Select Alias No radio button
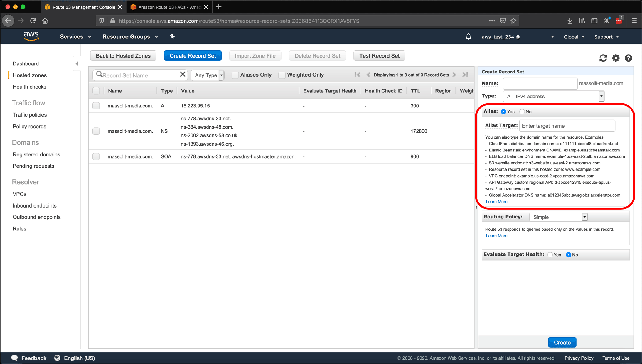 click(x=522, y=112)
